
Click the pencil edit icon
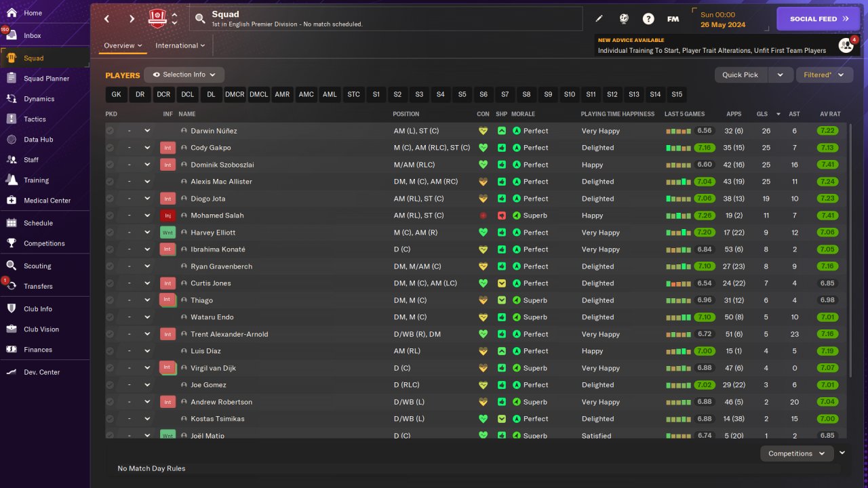[599, 19]
